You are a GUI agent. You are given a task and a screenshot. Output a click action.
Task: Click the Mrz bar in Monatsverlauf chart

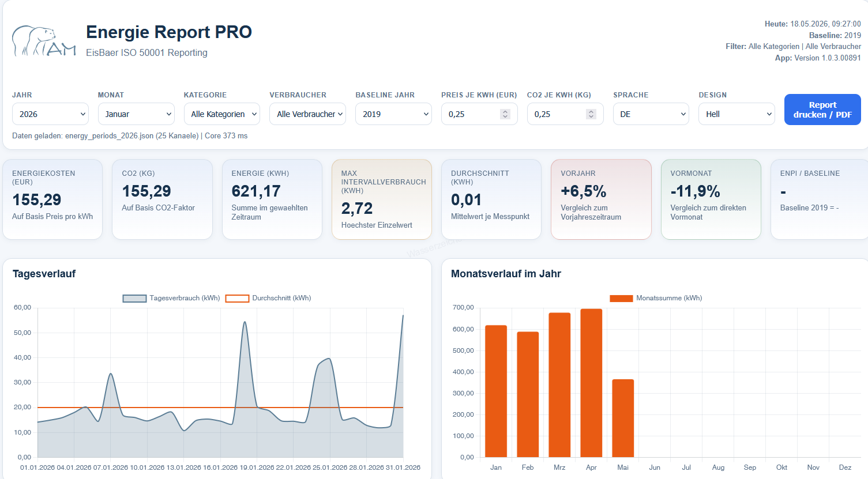pyautogui.click(x=559, y=385)
